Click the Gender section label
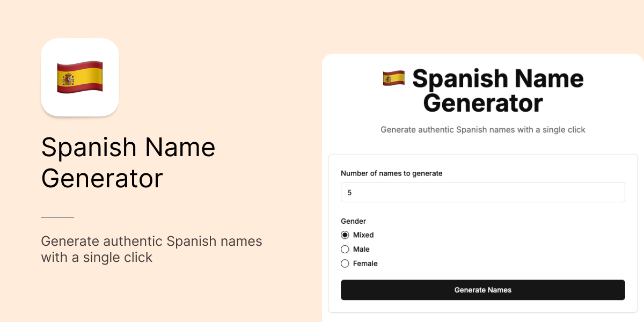The height and width of the screenshot is (322, 644). [353, 221]
